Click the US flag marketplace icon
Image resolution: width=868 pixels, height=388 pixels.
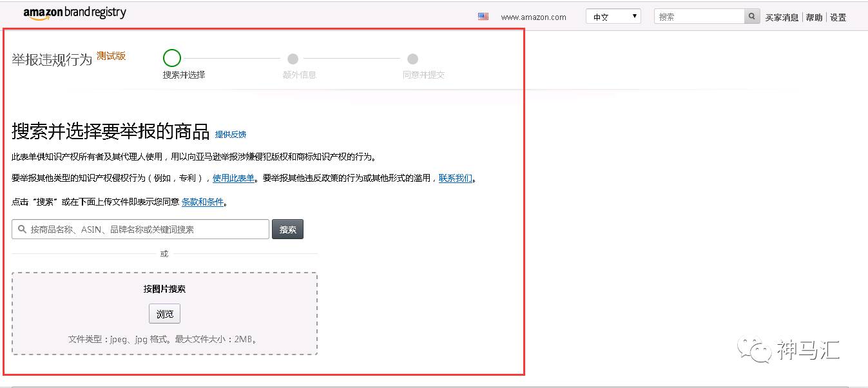pyautogui.click(x=483, y=17)
